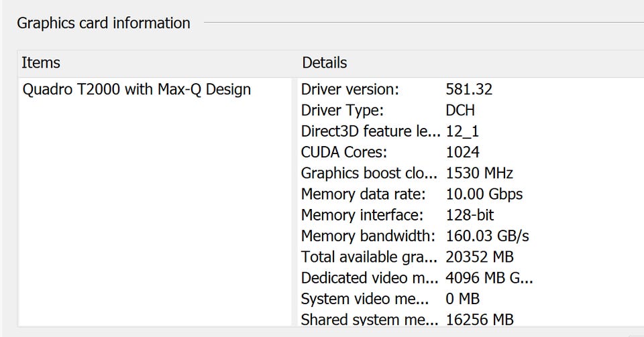Select the Driver Type row

[342, 111]
